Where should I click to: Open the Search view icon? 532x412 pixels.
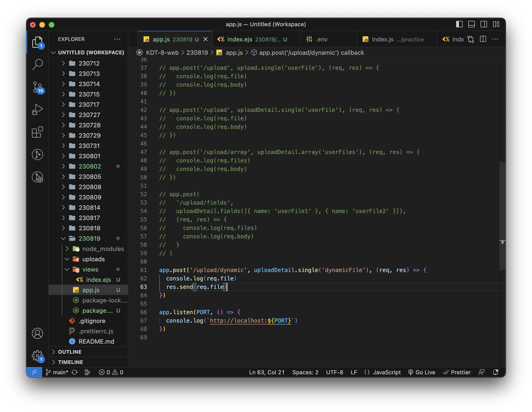point(37,65)
